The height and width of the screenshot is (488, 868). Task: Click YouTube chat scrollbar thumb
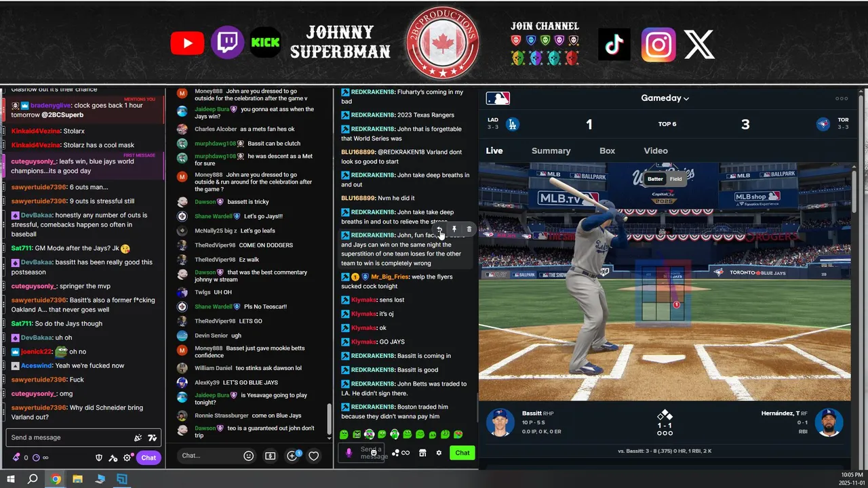coord(330,420)
